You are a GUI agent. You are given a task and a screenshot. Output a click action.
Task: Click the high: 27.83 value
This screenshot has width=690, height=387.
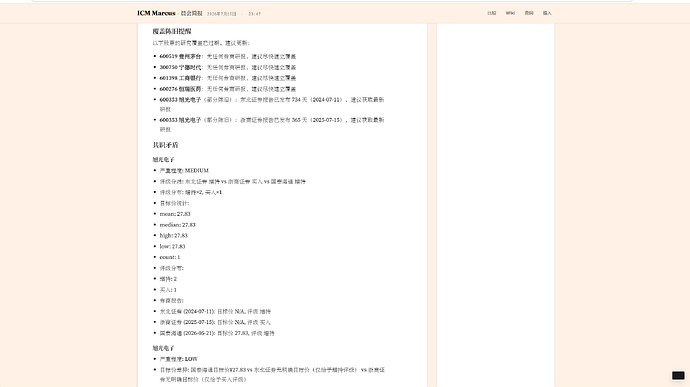coord(173,236)
